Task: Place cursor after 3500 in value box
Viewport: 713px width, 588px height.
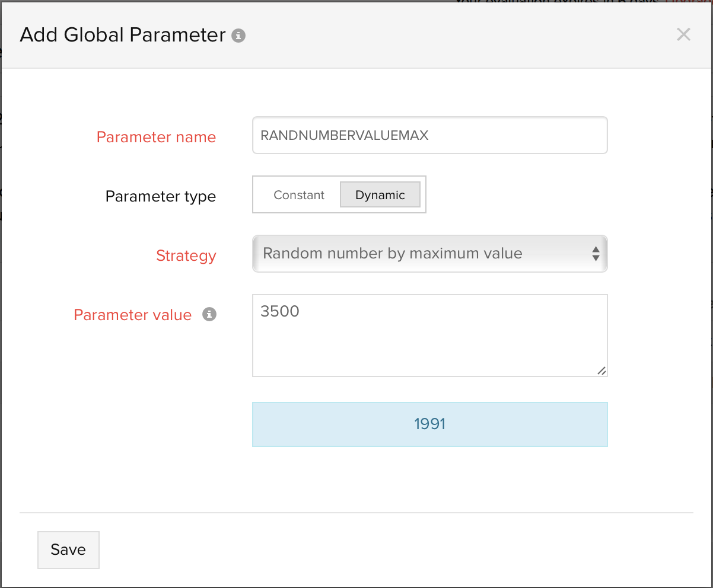Action: click(x=301, y=311)
